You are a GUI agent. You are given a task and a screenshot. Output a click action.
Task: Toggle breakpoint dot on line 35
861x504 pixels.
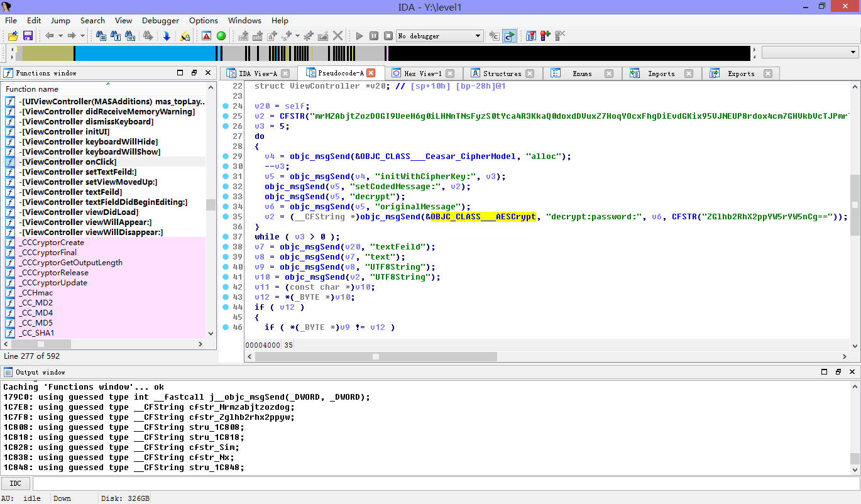click(226, 217)
